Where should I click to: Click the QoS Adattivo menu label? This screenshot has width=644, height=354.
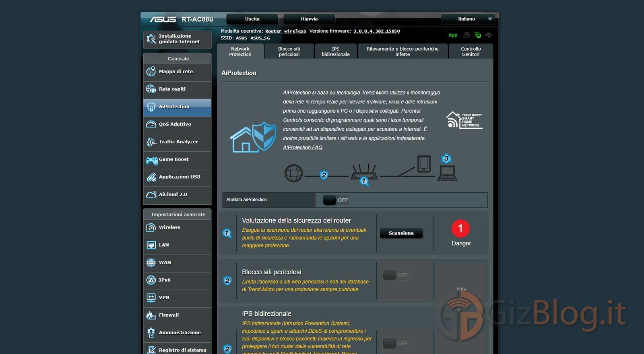175,124
